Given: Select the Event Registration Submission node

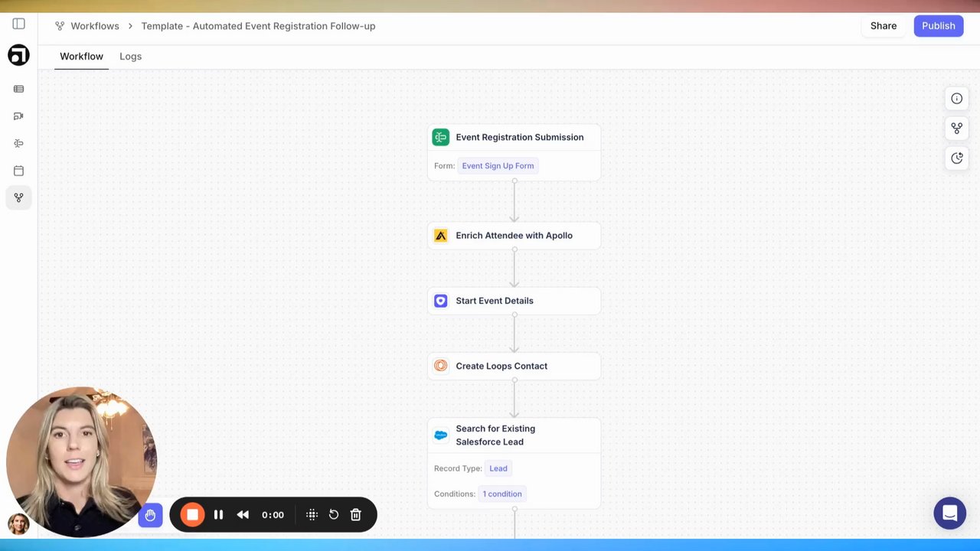Looking at the screenshot, I should tap(514, 152).
